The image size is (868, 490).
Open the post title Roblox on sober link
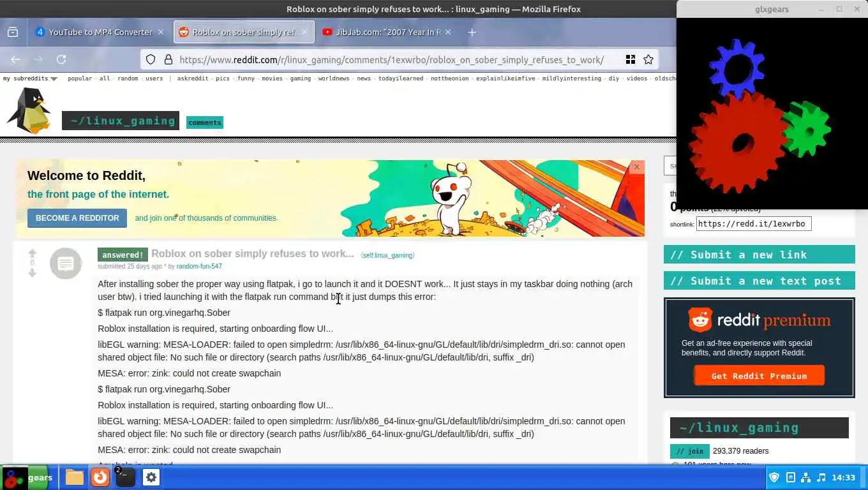click(x=253, y=253)
